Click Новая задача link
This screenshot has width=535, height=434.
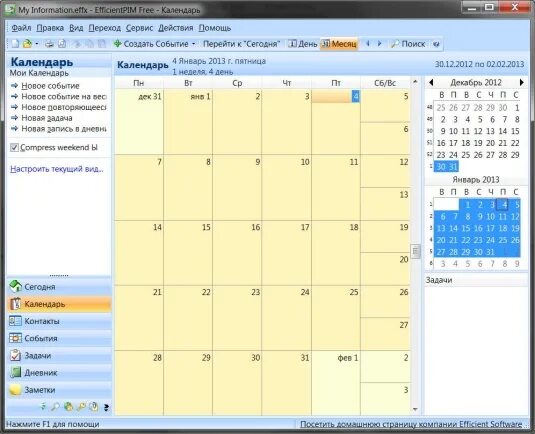(47, 118)
